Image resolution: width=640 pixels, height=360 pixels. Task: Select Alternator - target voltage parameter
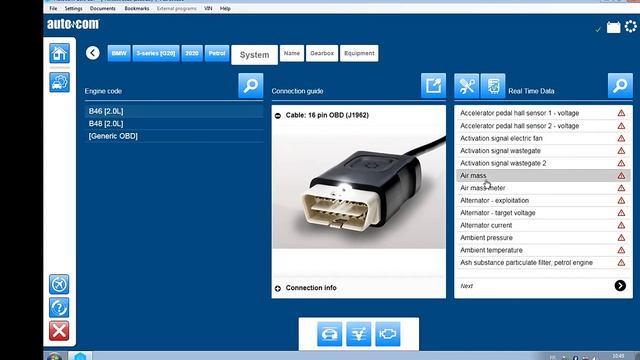pyautogui.click(x=543, y=213)
